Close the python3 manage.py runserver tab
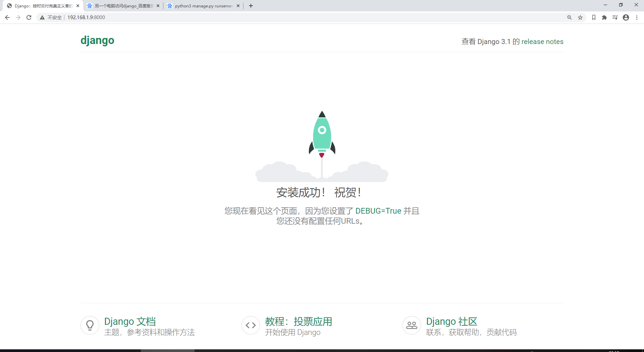This screenshot has width=644, height=352. (238, 6)
